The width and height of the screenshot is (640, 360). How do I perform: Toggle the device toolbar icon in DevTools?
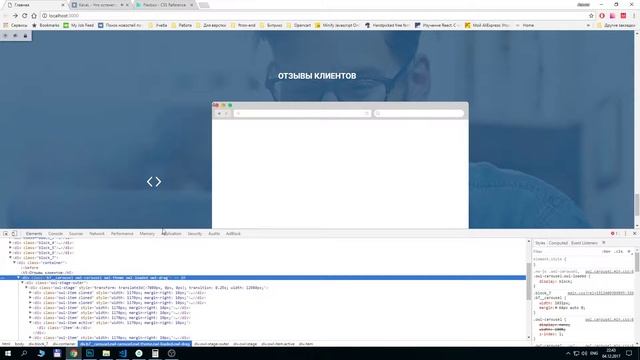coord(14,233)
